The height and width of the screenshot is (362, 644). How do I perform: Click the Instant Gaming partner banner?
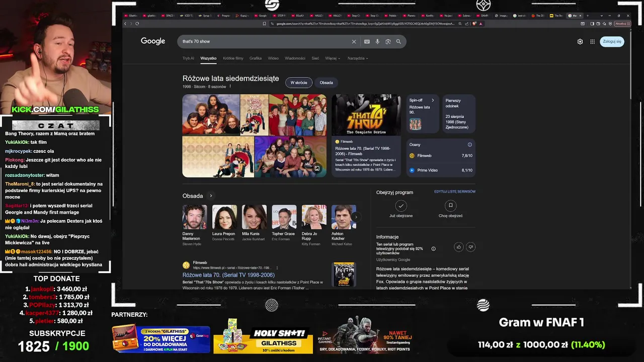pyautogui.click(x=365, y=335)
